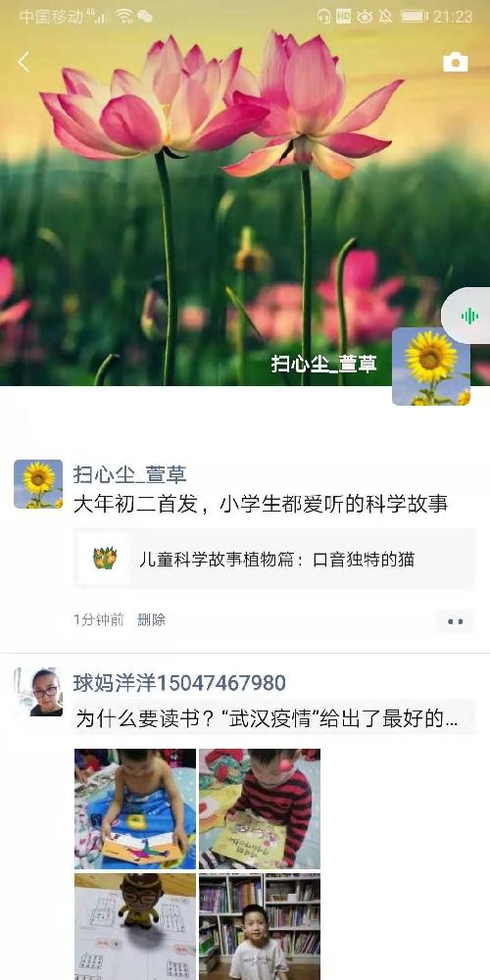Image resolution: width=490 pixels, height=980 pixels.
Task: Tap the shared article's flower thumbnail icon
Action: coord(105,559)
